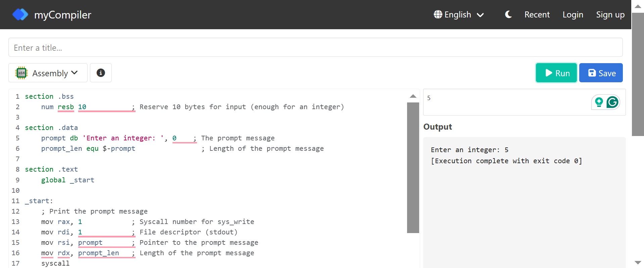Expand the English language dropdown chevron
This screenshot has width=644, height=268.
click(x=480, y=15)
